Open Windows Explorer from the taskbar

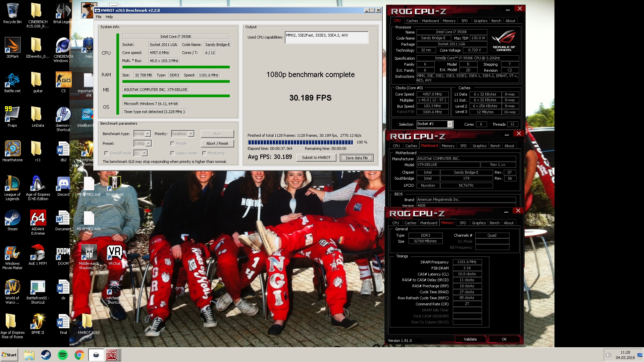click(x=29, y=355)
